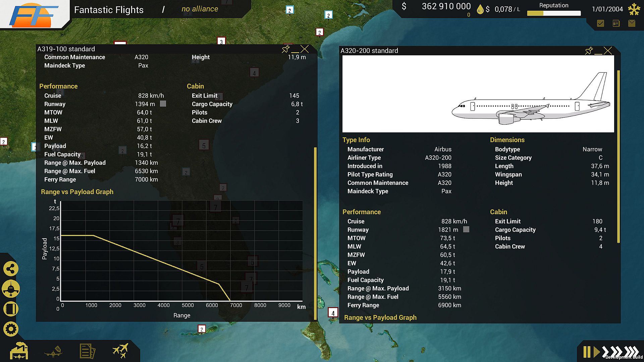Open the factory hangar menu
The image size is (644, 362).
tap(19, 351)
